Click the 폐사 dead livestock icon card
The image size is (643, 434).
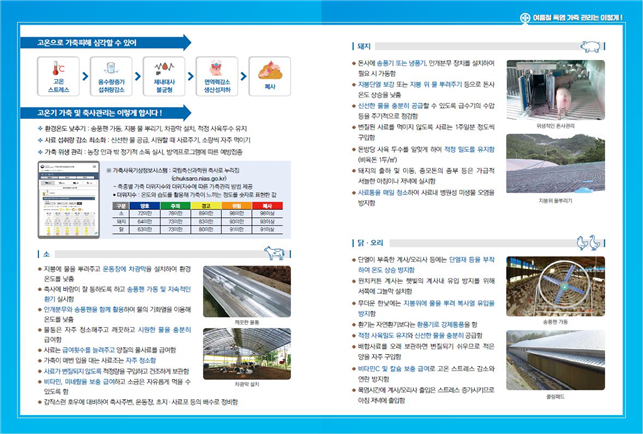coord(270,77)
